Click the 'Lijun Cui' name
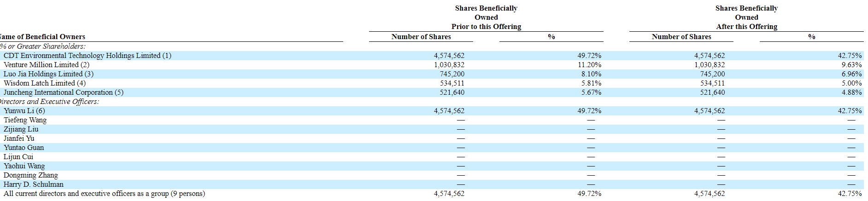 (x=18, y=157)
